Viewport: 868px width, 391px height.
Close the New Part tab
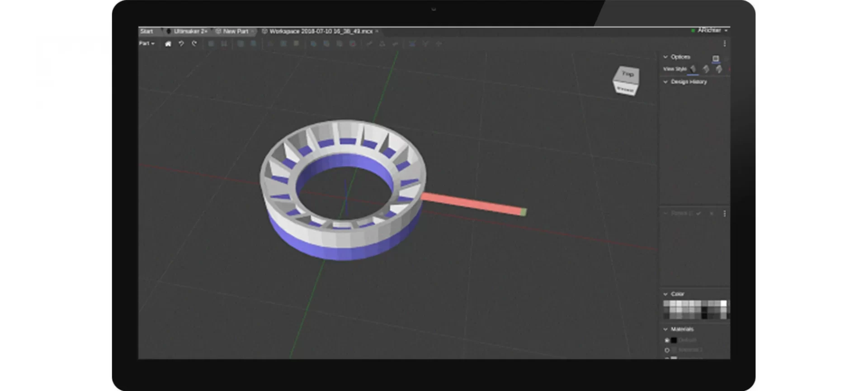pyautogui.click(x=253, y=31)
